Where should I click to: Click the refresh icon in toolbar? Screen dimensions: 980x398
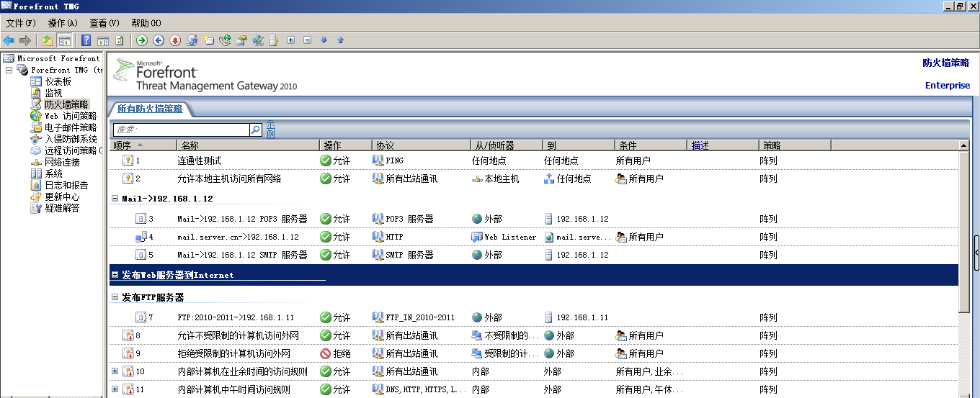click(x=120, y=40)
